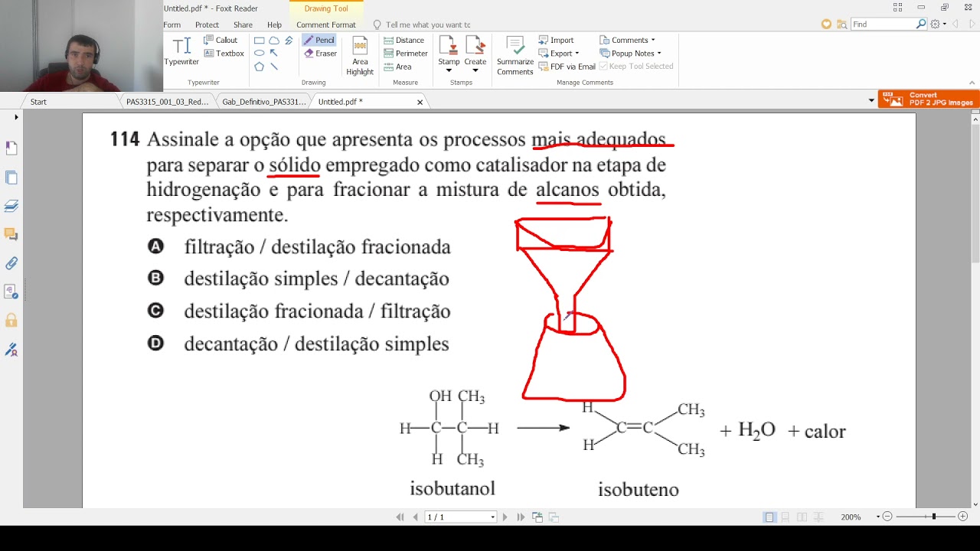The image size is (980, 551).
Task: Open the Area Highlight tool
Action: tap(358, 54)
